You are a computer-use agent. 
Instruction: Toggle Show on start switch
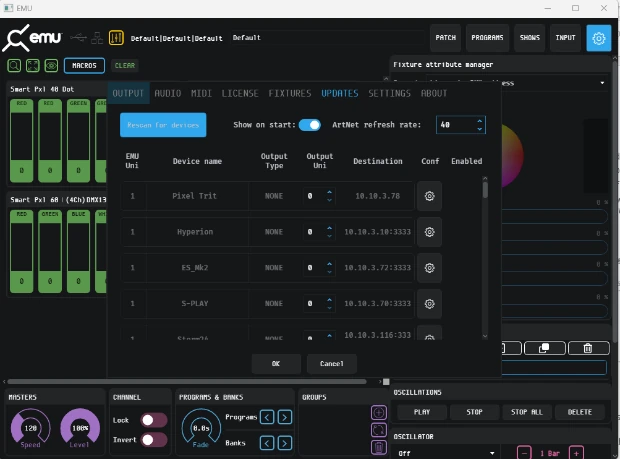(310, 125)
